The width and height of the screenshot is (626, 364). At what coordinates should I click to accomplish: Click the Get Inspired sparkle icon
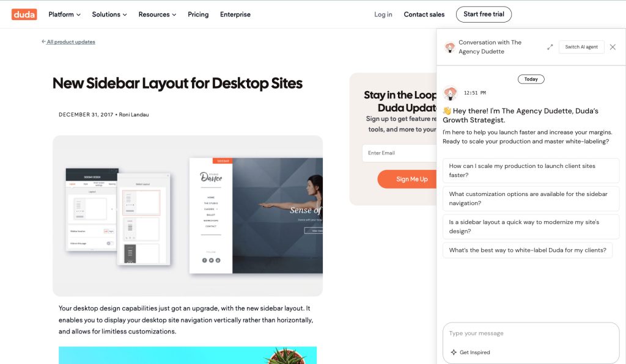pos(454,352)
